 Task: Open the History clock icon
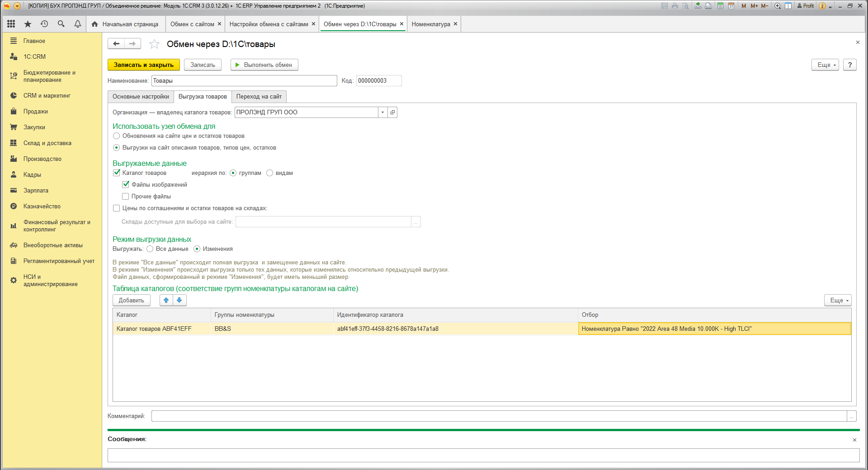pos(44,24)
